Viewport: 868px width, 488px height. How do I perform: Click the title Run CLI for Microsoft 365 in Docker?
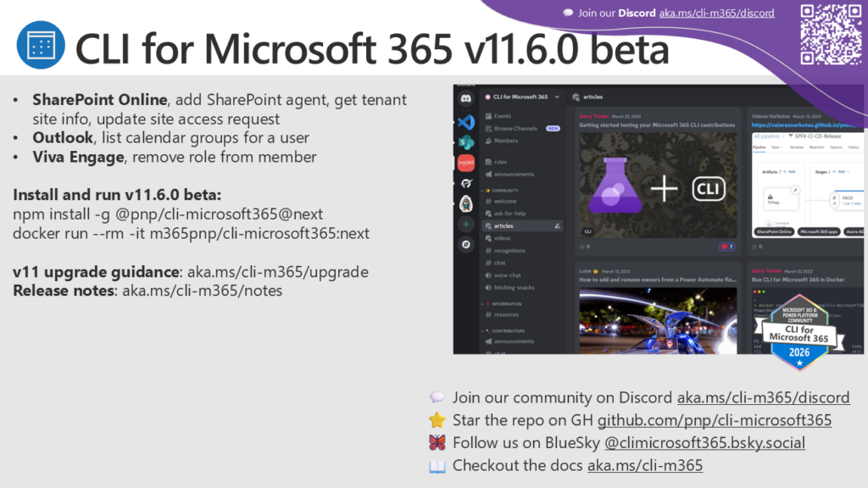click(x=798, y=280)
